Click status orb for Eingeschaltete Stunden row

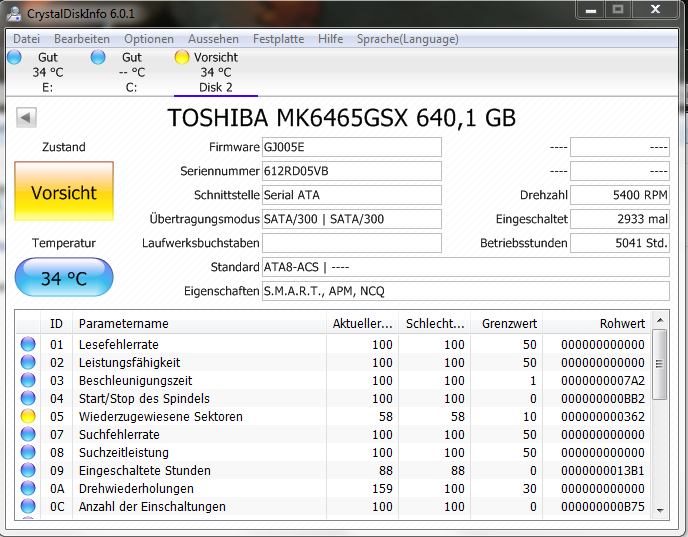[x=28, y=470]
